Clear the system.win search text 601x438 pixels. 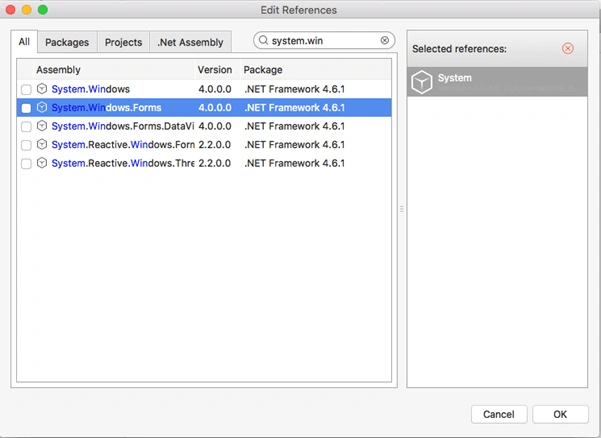click(384, 40)
